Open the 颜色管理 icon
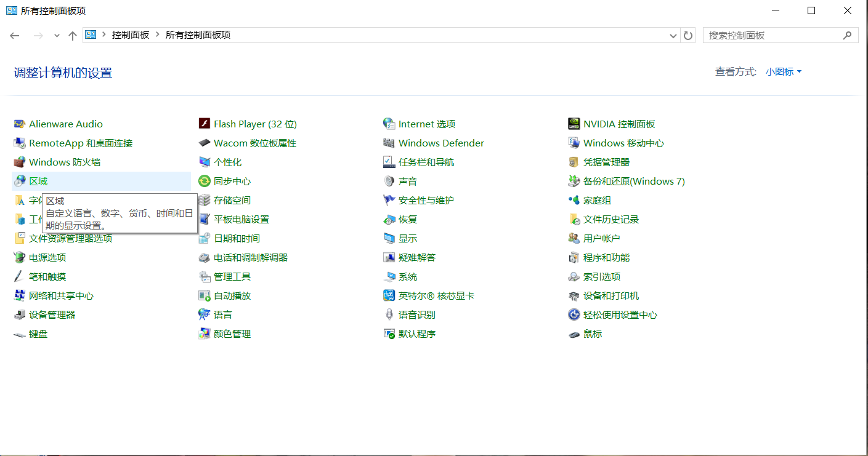This screenshot has height=456, width=868. click(204, 334)
